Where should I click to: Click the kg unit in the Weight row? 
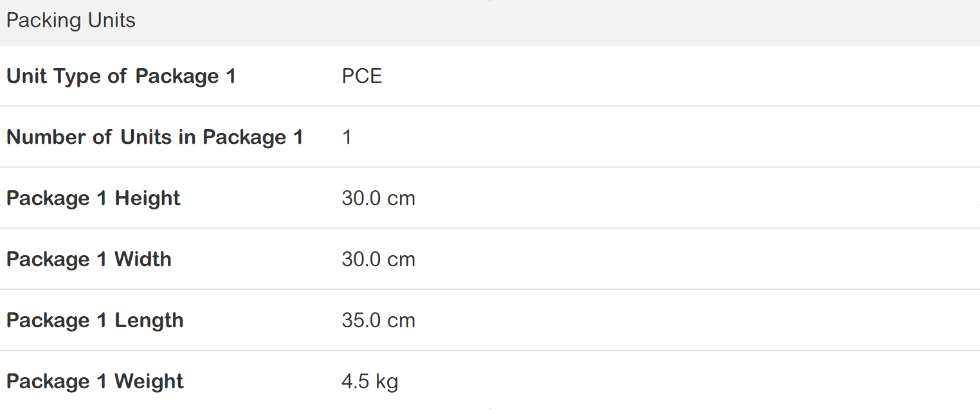387,382
